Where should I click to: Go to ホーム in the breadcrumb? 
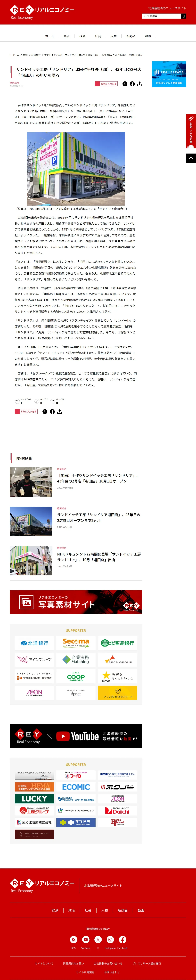16,55
